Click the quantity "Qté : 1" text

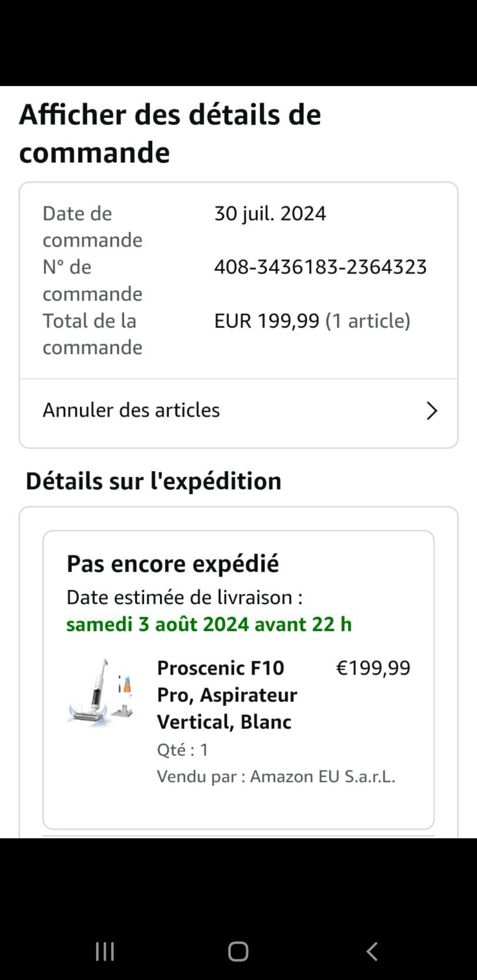point(182,750)
